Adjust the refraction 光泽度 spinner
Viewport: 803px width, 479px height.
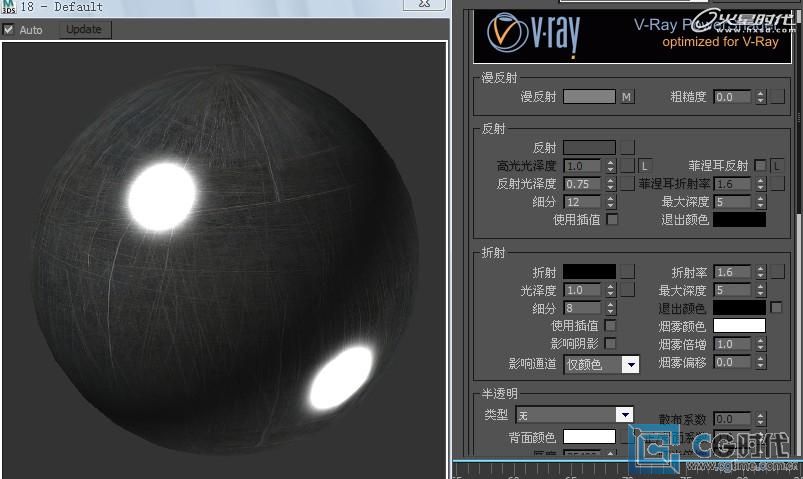tap(610, 290)
